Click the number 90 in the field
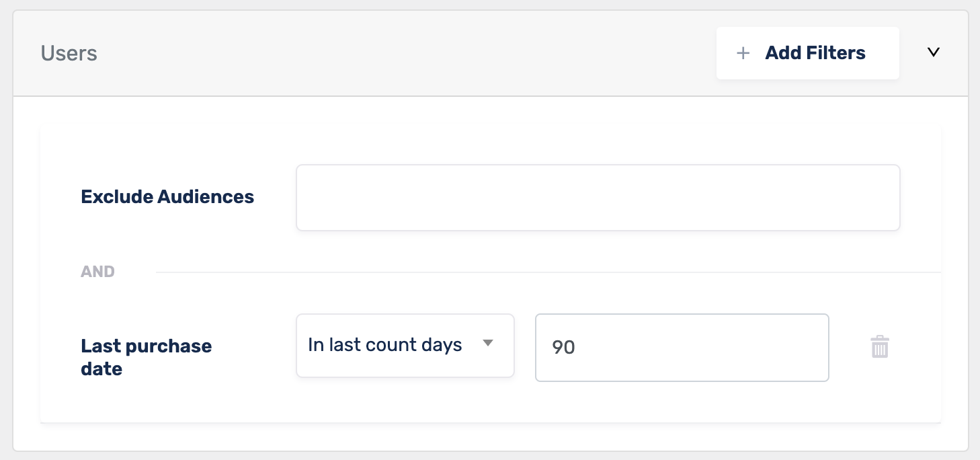 pyautogui.click(x=563, y=348)
